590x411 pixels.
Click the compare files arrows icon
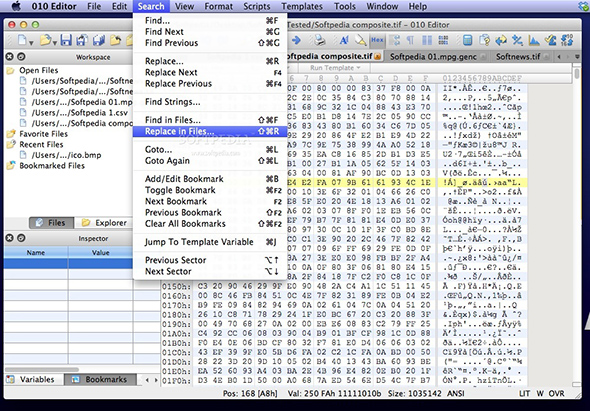click(x=501, y=40)
